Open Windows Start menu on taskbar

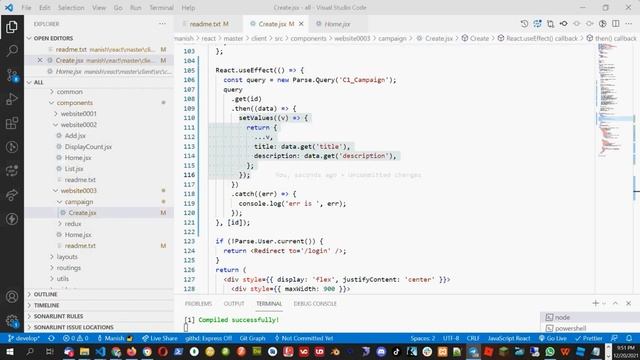9,351
